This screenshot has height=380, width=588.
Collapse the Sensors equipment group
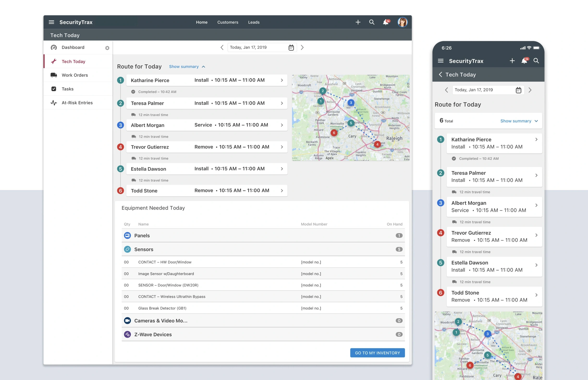coord(144,249)
